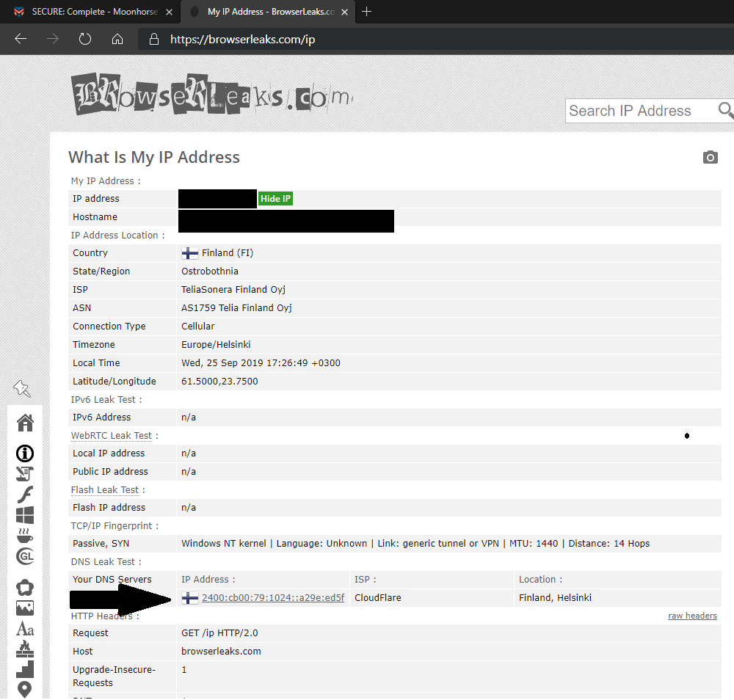Select the GET /ip HTTP/2.0 request value

pyautogui.click(x=219, y=633)
